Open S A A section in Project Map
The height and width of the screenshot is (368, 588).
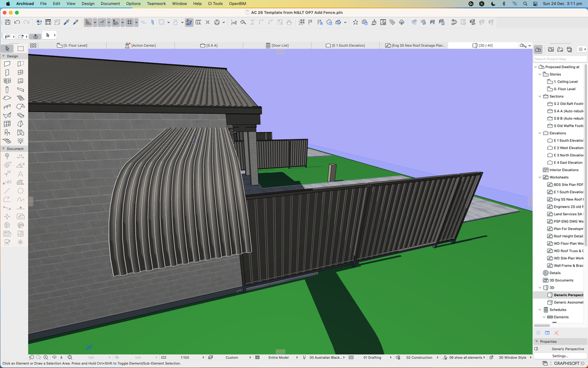pyautogui.click(x=567, y=111)
